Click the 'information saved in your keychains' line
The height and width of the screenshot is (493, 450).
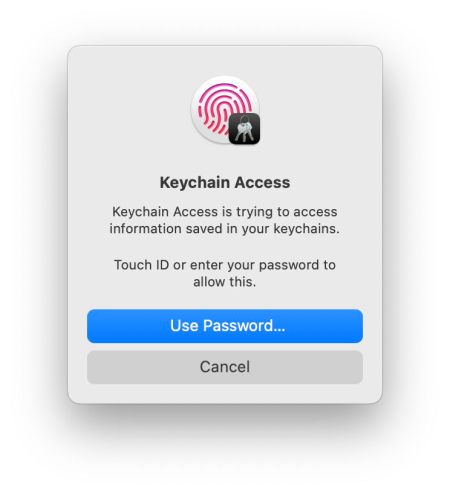[225, 229]
